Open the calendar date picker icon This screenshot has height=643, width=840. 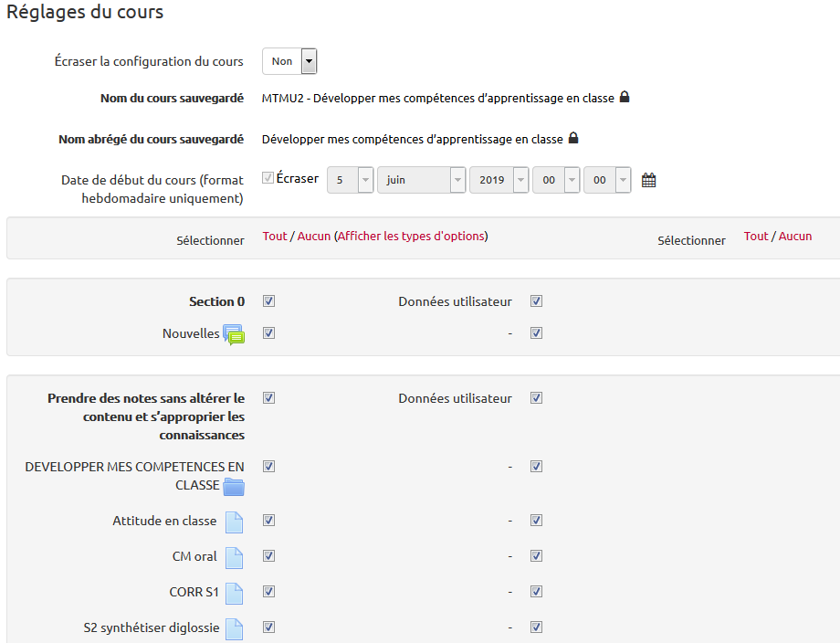(649, 180)
